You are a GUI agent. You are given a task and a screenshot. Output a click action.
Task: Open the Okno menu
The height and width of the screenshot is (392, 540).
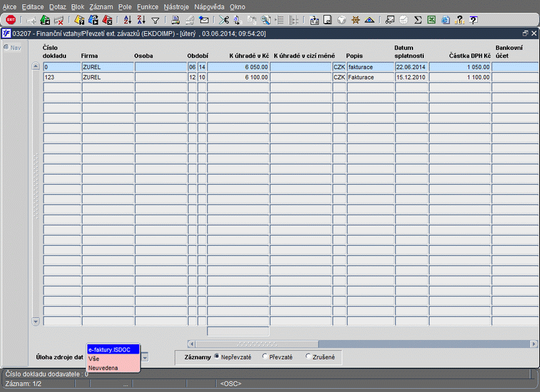238,7
